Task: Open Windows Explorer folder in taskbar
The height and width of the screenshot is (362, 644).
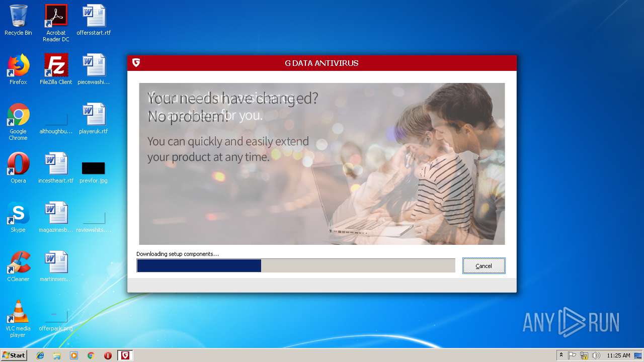Action: click(57, 355)
